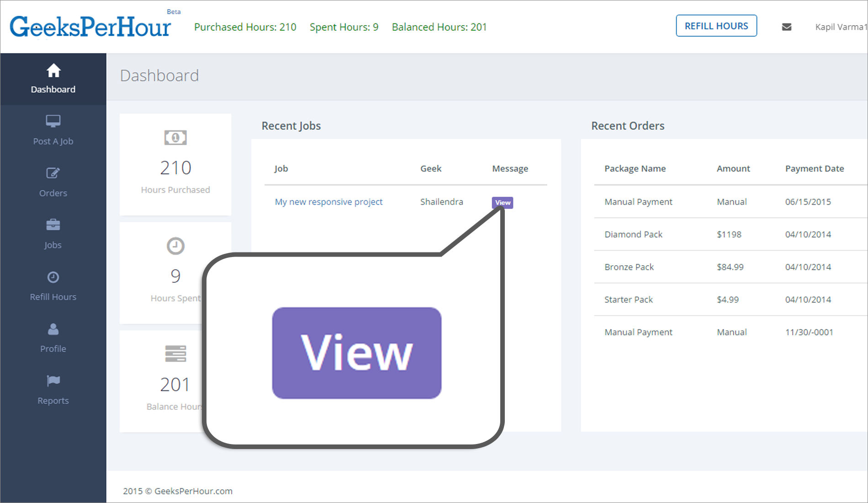Click the 201 Balance Hours value
Image resolution: width=868 pixels, height=503 pixels.
click(175, 385)
